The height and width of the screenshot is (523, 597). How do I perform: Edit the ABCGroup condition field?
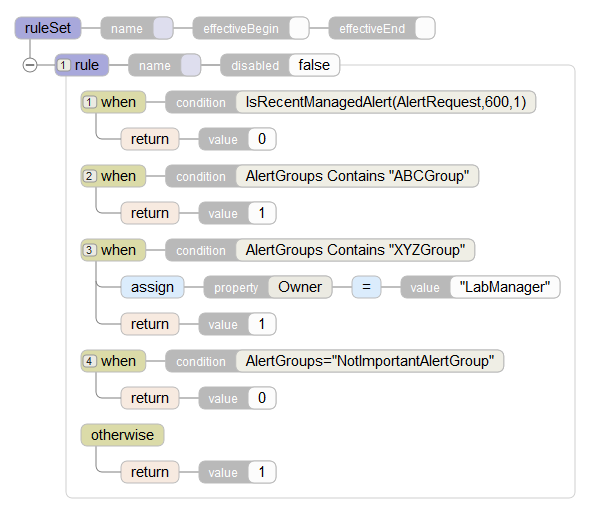357,176
